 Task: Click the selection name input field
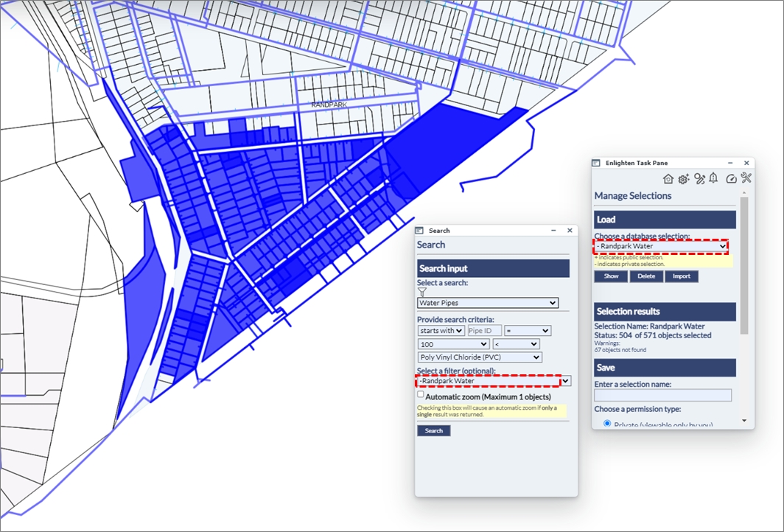(x=662, y=396)
